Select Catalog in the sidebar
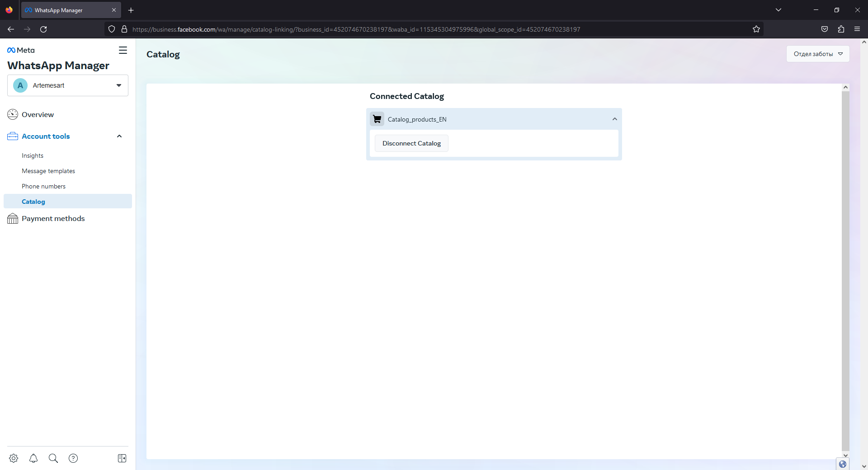This screenshot has height=470, width=868. (68, 202)
